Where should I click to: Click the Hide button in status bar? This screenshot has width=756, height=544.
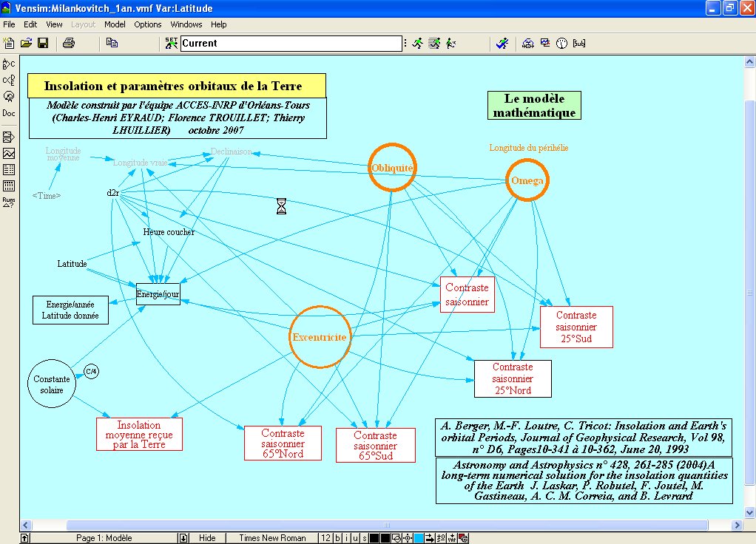207,538
